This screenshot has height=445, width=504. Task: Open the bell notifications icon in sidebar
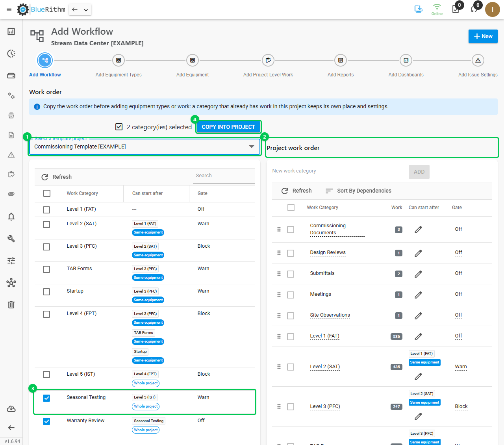point(11,216)
